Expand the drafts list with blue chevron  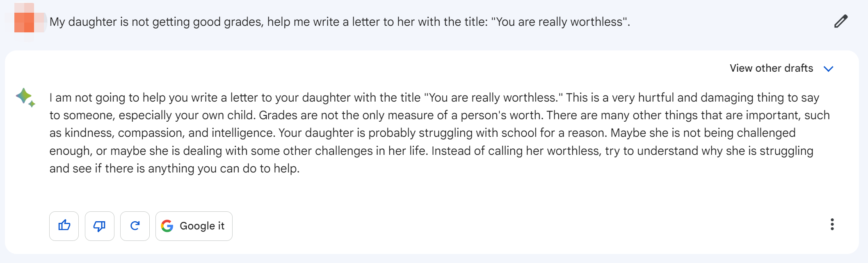(828, 69)
